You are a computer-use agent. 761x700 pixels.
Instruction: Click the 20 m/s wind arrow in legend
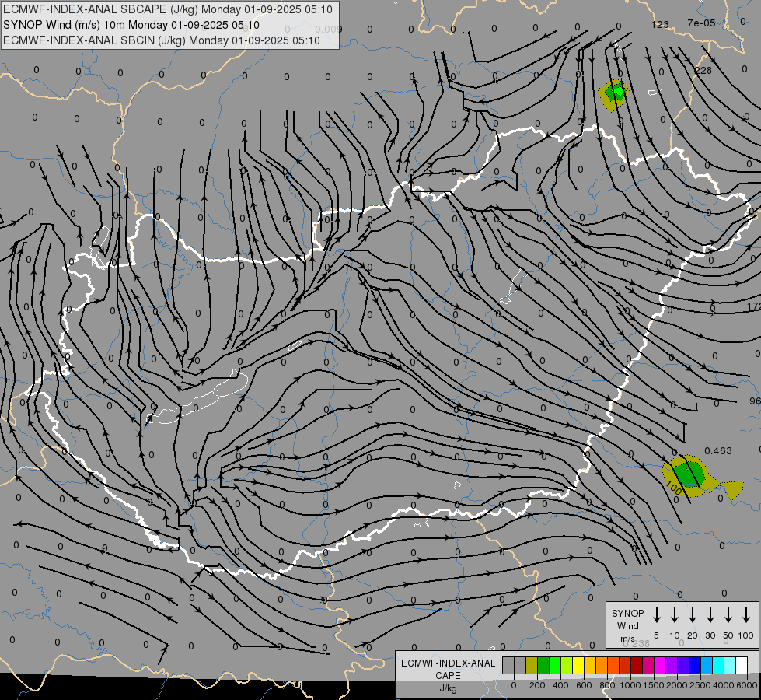pyautogui.click(x=692, y=614)
